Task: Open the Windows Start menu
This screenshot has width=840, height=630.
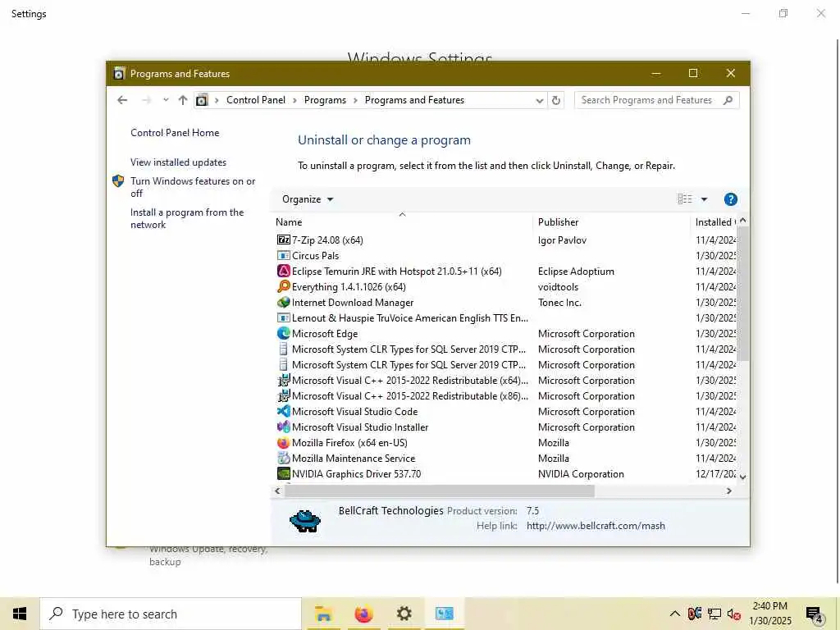Action: (x=20, y=614)
